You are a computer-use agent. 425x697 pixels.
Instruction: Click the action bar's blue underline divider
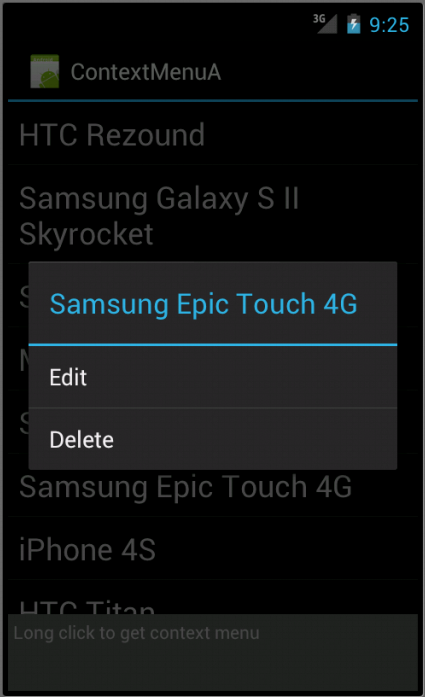click(213, 101)
